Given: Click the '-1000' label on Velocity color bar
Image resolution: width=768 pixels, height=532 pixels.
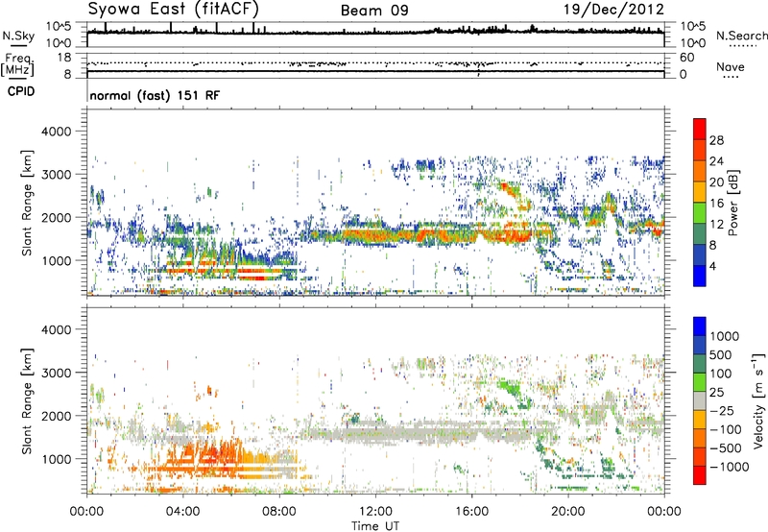Looking at the screenshot, I should coord(730,467).
